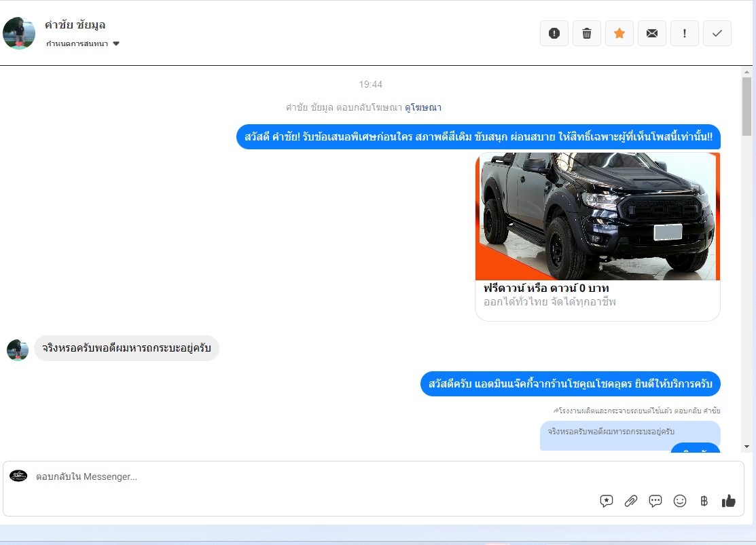Click the sender avatar beside customer message
Screen dimensions: 756x545
pos(18,350)
